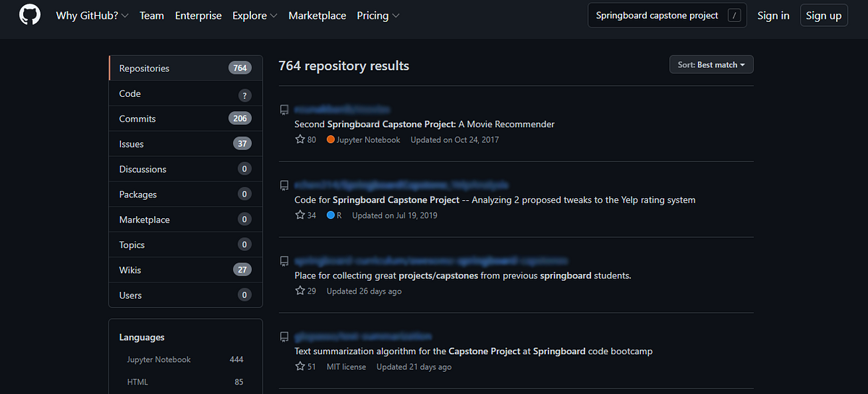Click star icon on Yelp rating repository
Screen dimensions: 868x394
[300, 215]
